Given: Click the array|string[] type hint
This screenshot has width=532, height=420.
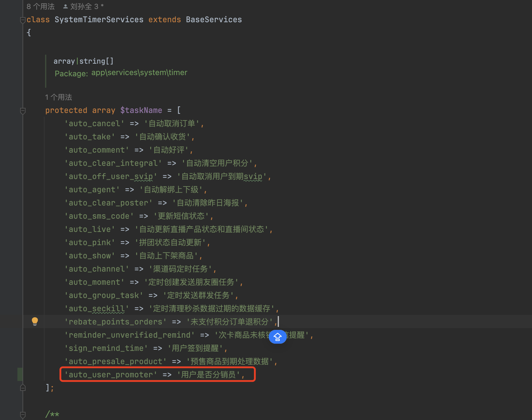Looking at the screenshot, I should coord(84,61).
